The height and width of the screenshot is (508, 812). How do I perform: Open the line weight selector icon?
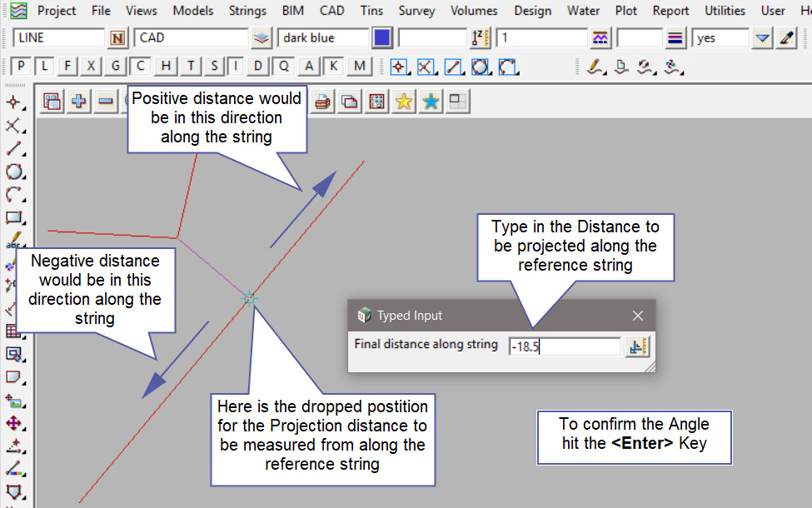tap(675, 38)
